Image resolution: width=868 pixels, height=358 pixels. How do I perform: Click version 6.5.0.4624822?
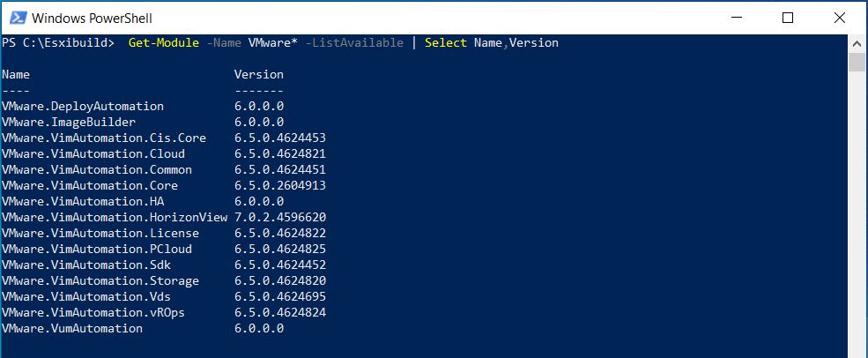280,234
